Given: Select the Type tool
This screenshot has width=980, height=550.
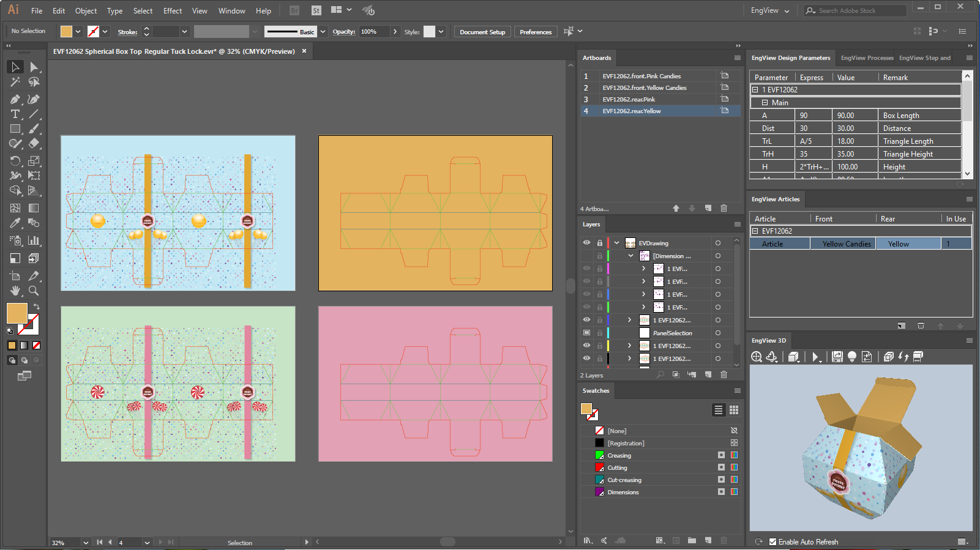Looking at the screenshot, I should pyautogui.click(x=15, y=114).
